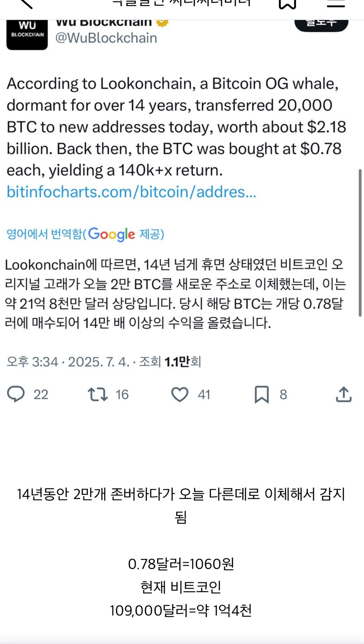Select the @WuBlockchain handle

(105, 38)
